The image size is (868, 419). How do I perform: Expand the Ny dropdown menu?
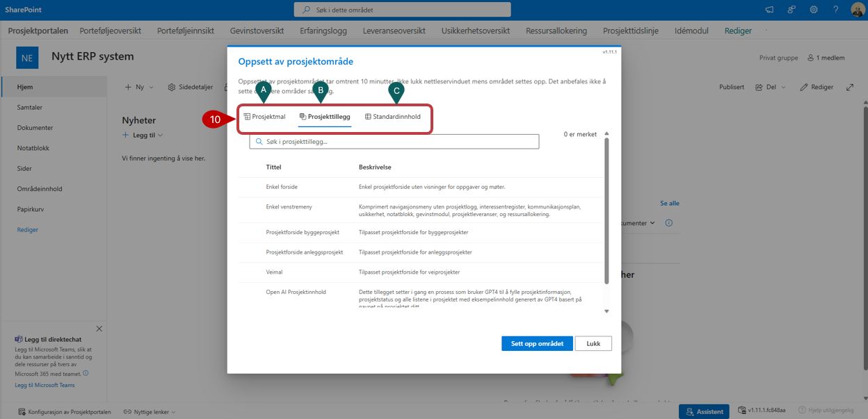tap(139, 88)
